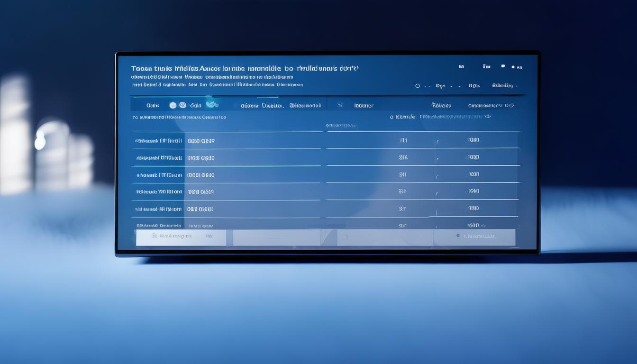637x364 pixels.
Task: Click the 'Waster' toolbar label
Action: (273, 106)
